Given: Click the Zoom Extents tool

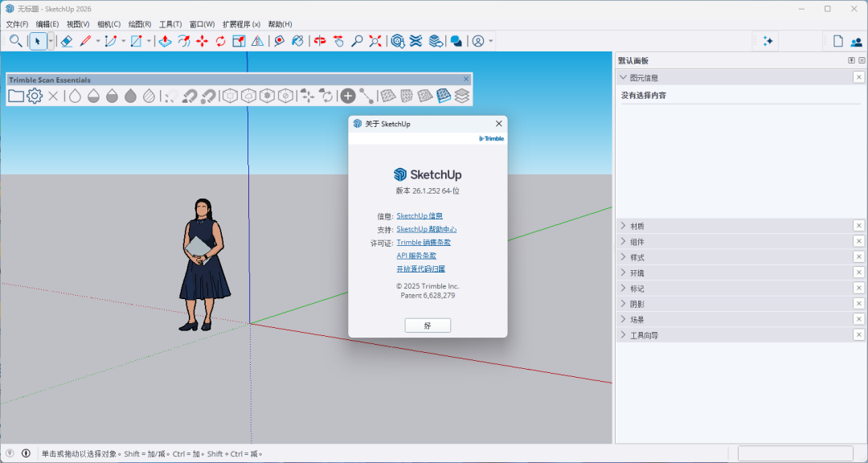Looking at the screenshot, I should click(375, 41).
